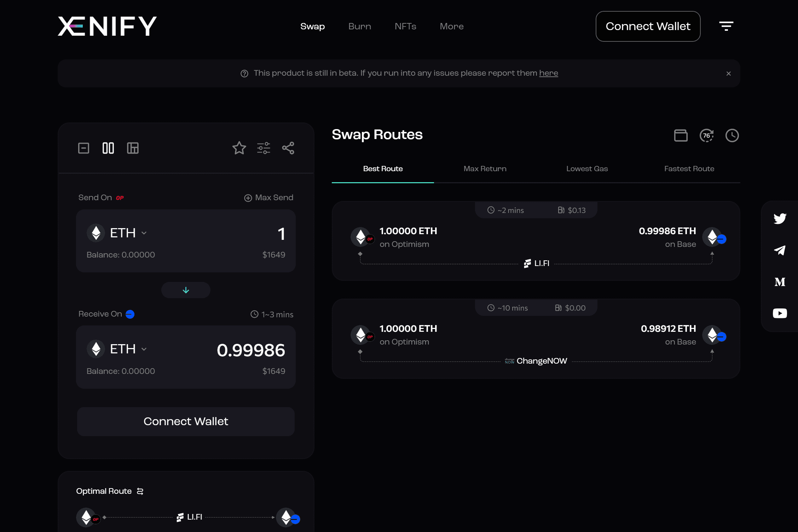Refresh routes using the countdown timer icon
Screen dimensions: 798x532
tap(706, 135)
